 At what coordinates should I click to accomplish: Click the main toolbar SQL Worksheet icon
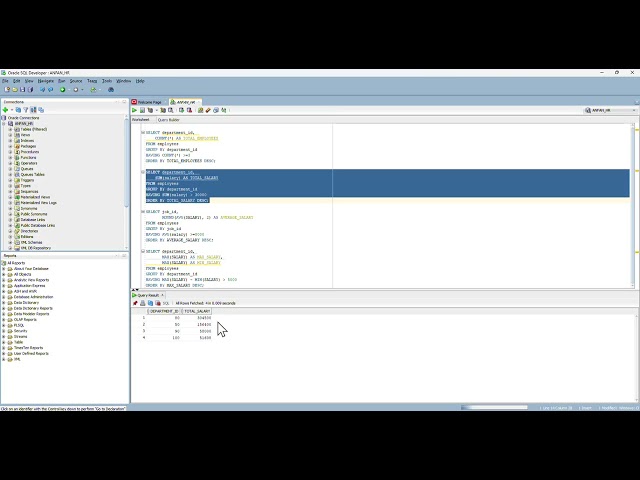click(x=93, y=89)
